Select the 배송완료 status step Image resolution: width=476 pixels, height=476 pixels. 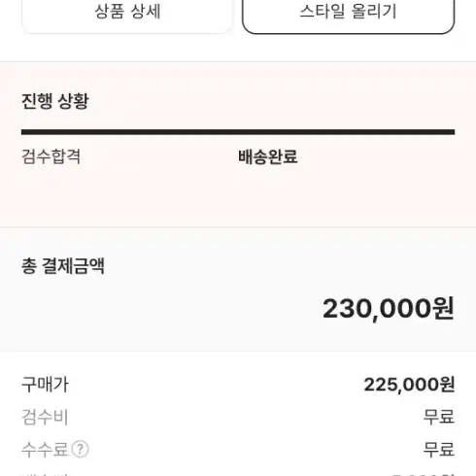point(268,156)
